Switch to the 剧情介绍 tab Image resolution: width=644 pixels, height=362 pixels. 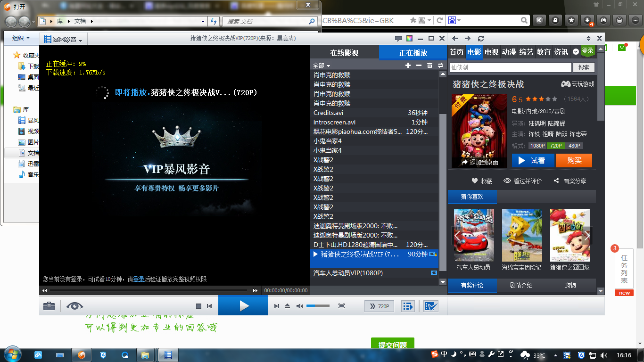tap(521, 285)
